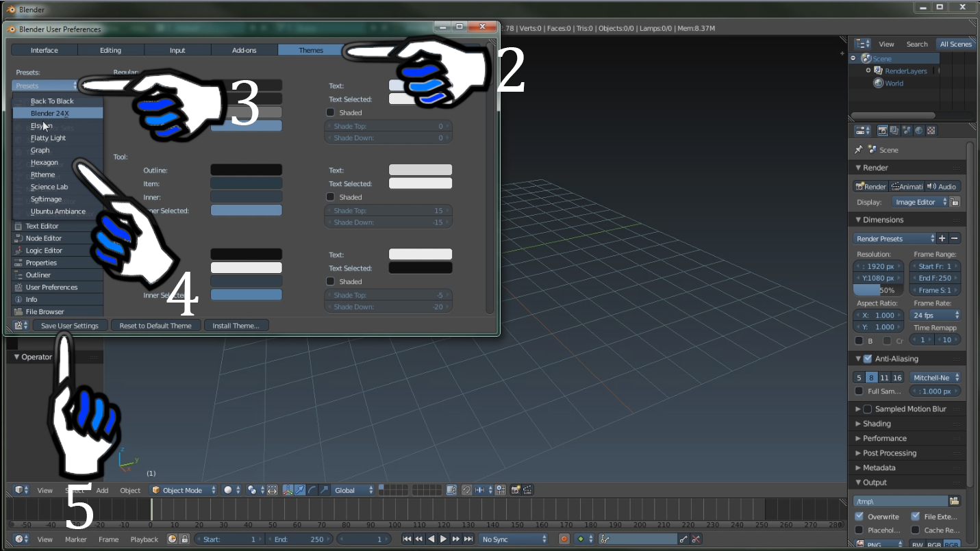
Task: Click the World globe icon in Outliner
Action: click(x=879, y=83)
